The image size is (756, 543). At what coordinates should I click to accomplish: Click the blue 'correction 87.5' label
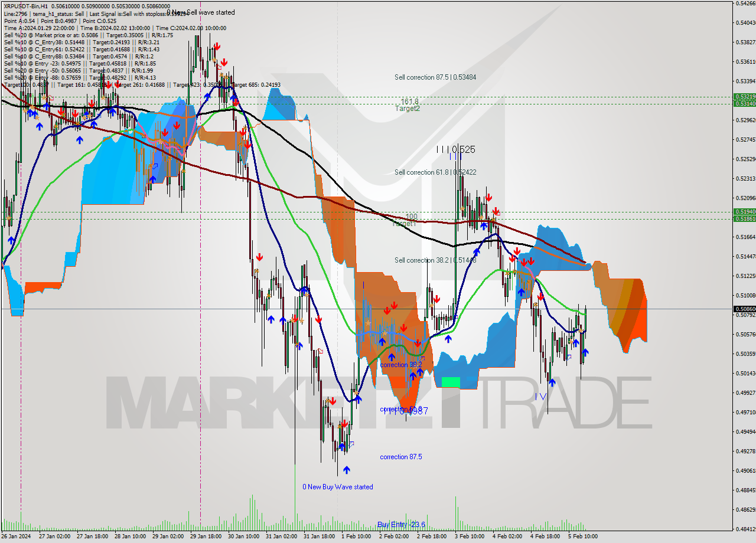pyautogui.click(x=401, y=457)
